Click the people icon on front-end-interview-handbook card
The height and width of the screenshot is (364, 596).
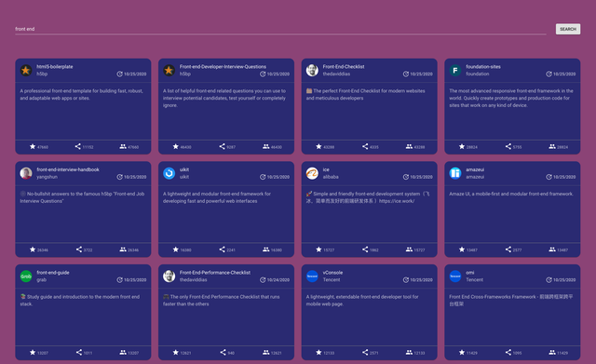point(123,249)
